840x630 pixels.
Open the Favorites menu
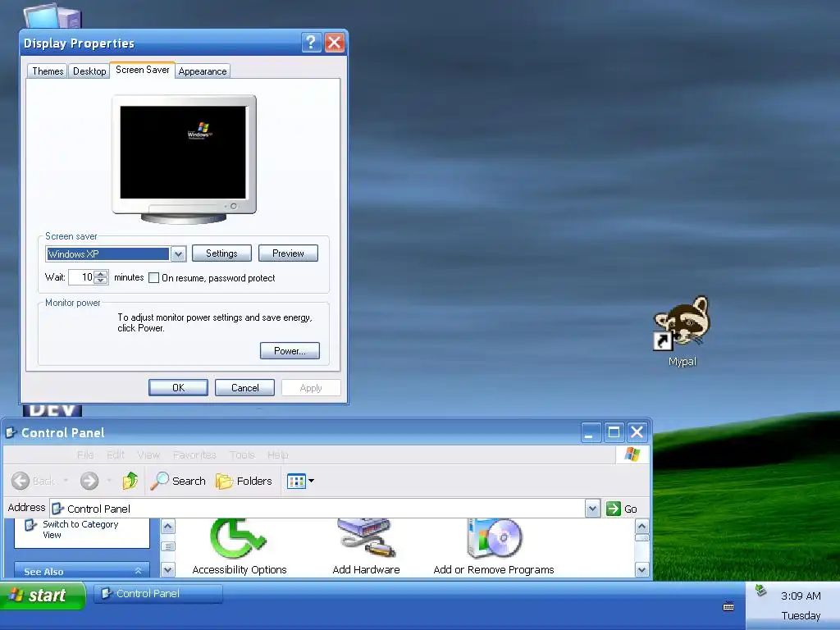[x=194, y=454]
